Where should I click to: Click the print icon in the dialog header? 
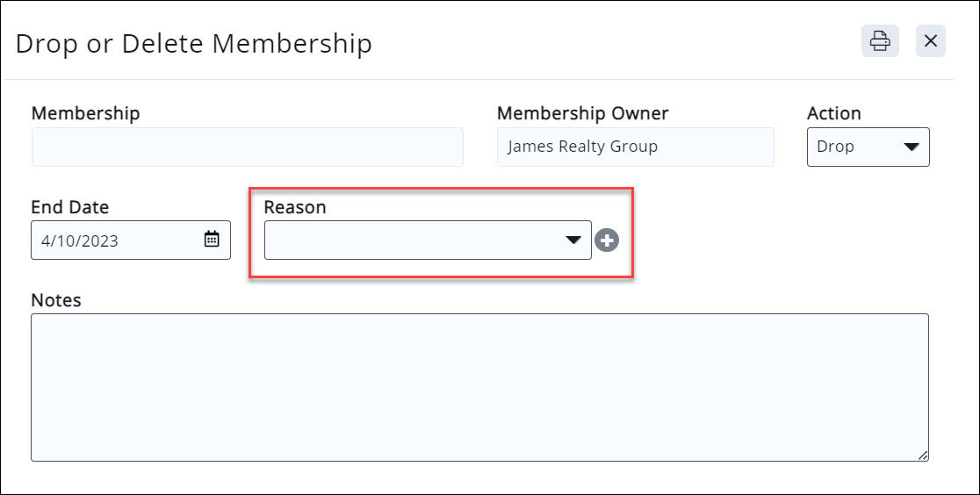pyautogui.click(x=880, y=41)
